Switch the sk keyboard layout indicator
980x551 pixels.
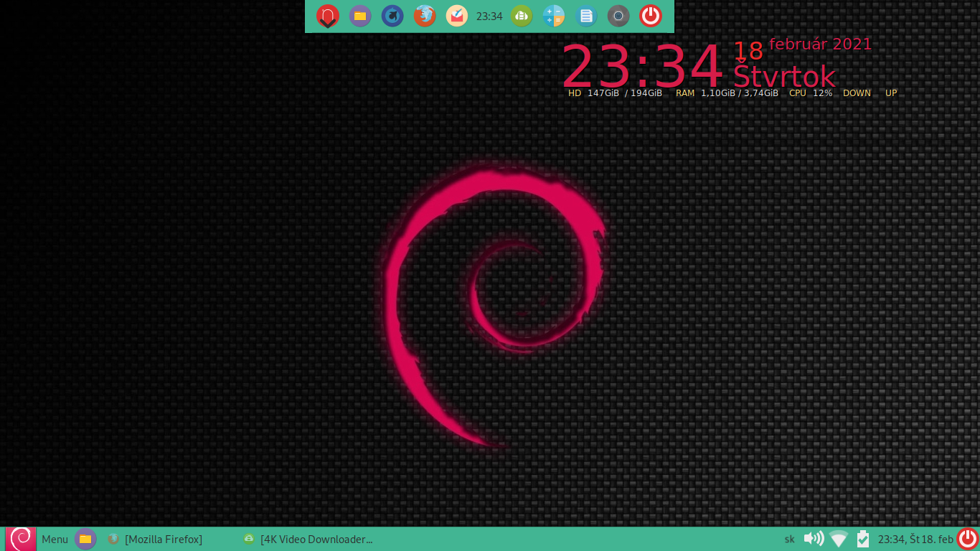(x=789, y=540)
